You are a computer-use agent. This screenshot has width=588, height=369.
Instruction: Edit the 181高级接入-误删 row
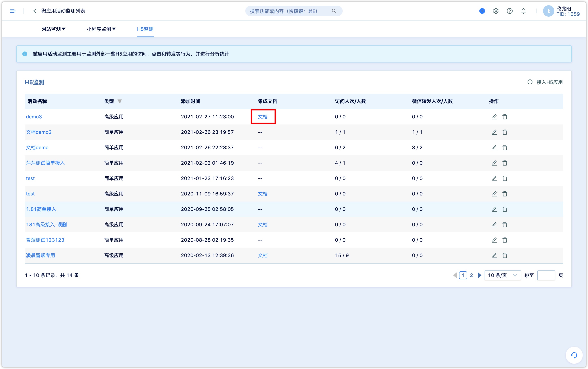click(x=494, y=224)
